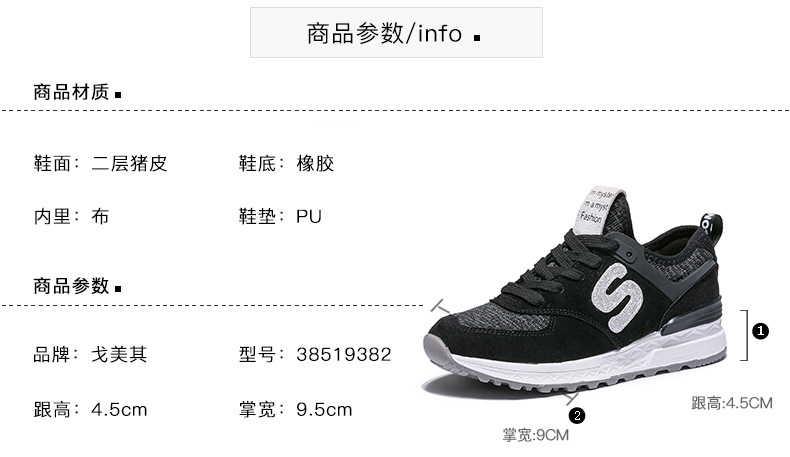Click the black square after 商品材质

click(x=118, y=94)
